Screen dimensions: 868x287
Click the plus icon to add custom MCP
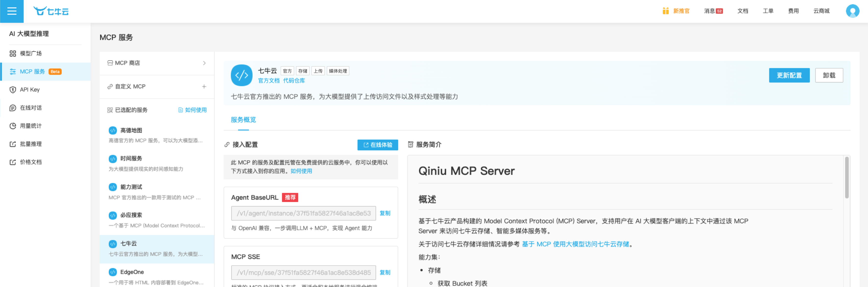coord(204,87)
